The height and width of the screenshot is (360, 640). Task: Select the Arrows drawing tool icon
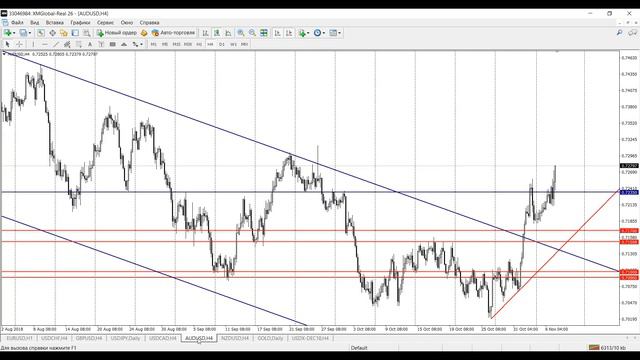(135, 44)
